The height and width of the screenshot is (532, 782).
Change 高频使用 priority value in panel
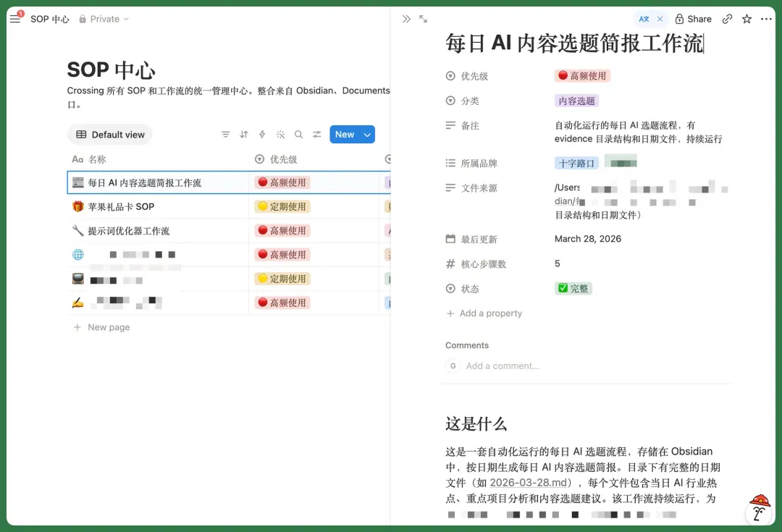click(x=582, y=76)
